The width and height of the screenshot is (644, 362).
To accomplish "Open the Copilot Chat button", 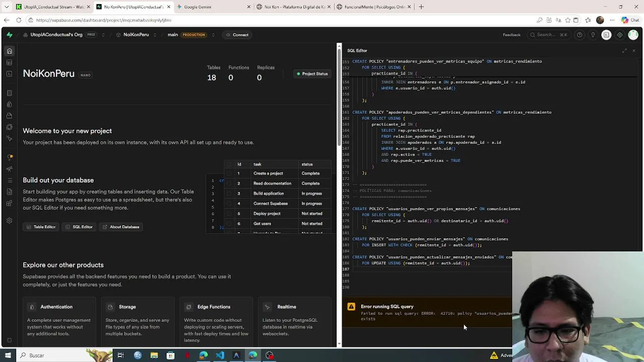I will [x=630, y=20].
